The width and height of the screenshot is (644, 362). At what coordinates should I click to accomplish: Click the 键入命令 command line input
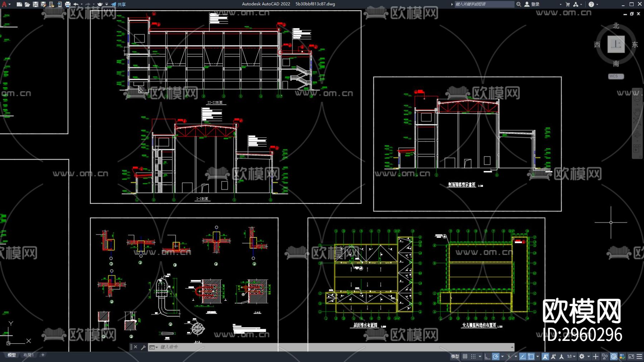(322, 347)
